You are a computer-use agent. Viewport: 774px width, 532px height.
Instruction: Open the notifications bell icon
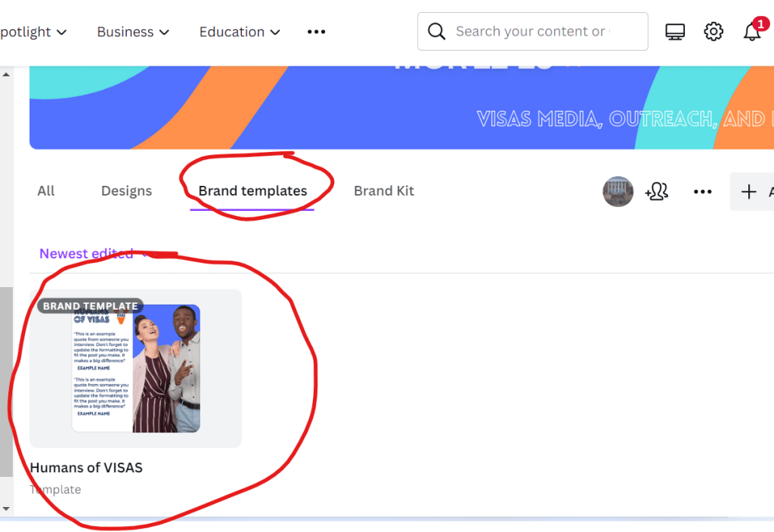tap(752, 32)
